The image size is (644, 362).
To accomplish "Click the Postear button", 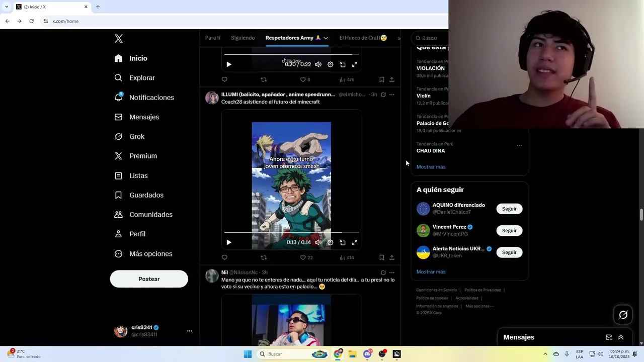I will (x=149, y=279).
